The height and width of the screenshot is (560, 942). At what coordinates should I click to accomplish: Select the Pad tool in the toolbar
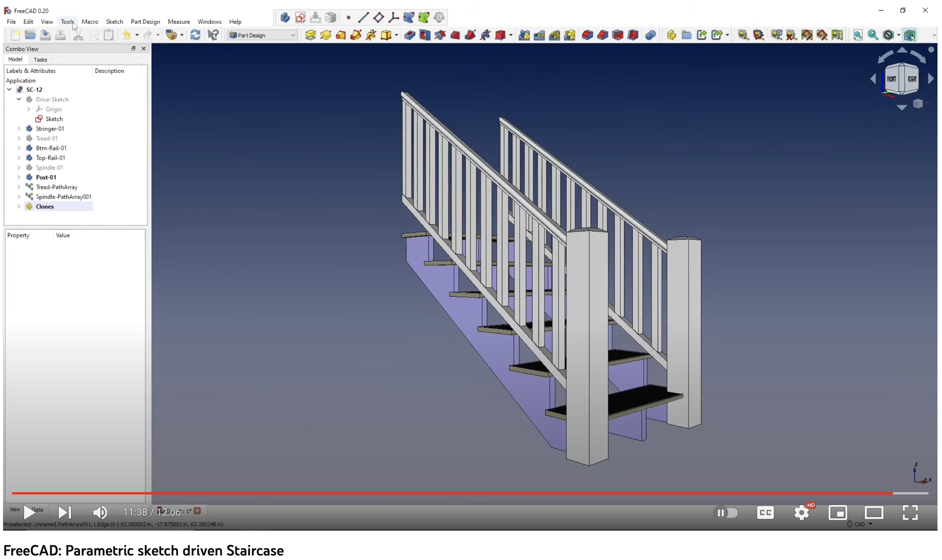tap(311, 35)
